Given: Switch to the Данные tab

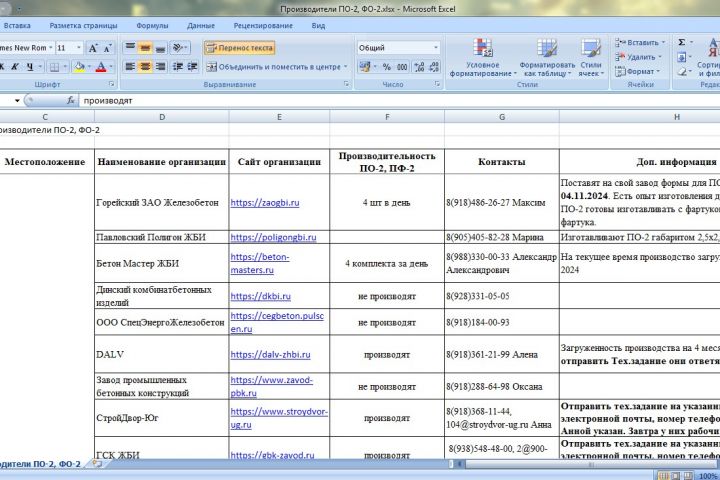Looking at the screenshot, I should click(x=201, y=26).
